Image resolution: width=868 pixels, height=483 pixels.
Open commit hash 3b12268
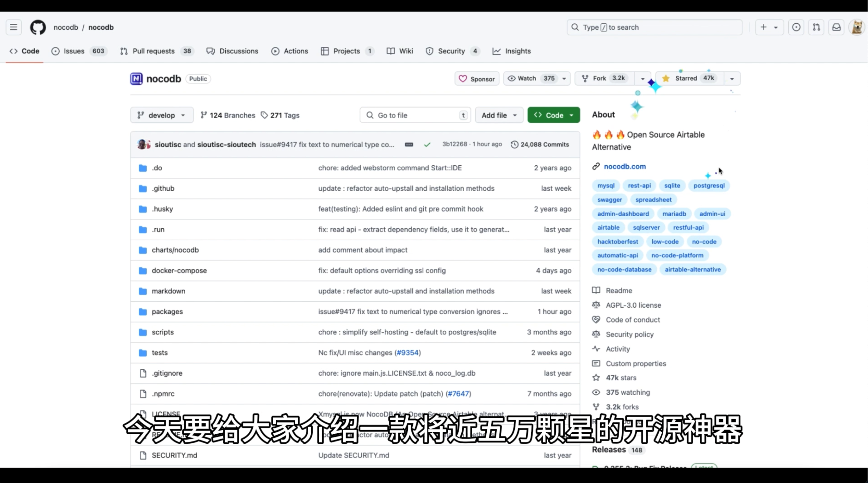coord(455,145)
